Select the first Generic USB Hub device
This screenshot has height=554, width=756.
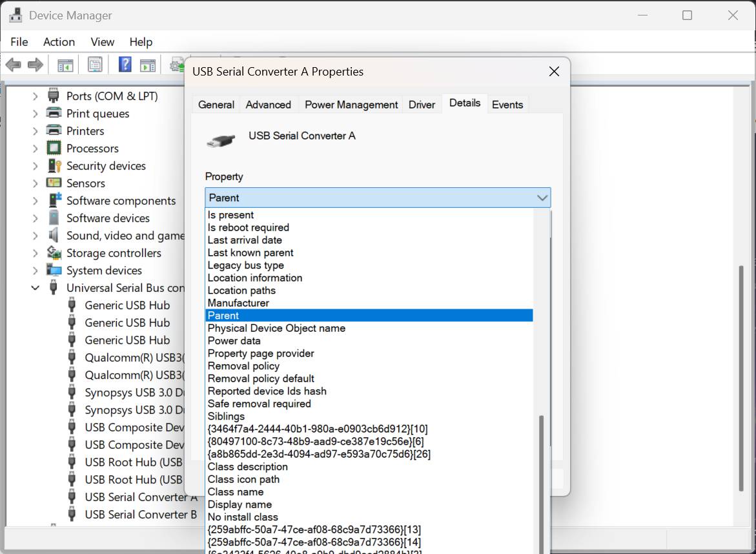coord(127,305)
